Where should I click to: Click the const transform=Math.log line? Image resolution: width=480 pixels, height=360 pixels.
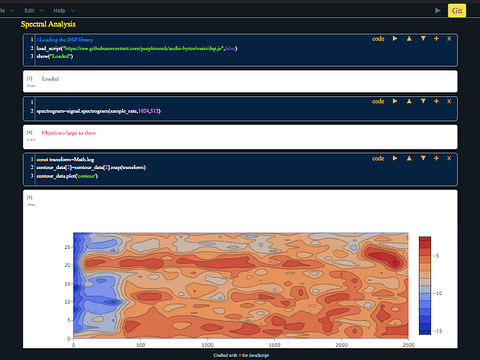click(65, 160)
